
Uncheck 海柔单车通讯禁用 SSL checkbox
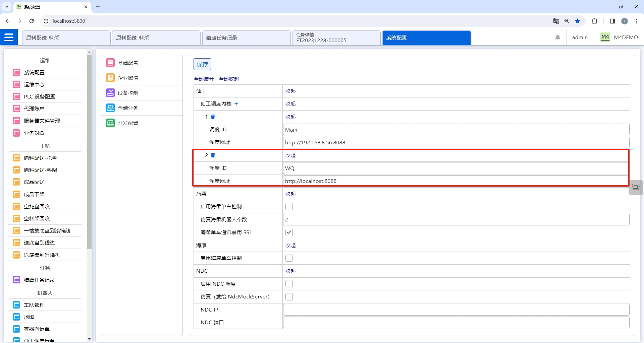pos(289,232)
